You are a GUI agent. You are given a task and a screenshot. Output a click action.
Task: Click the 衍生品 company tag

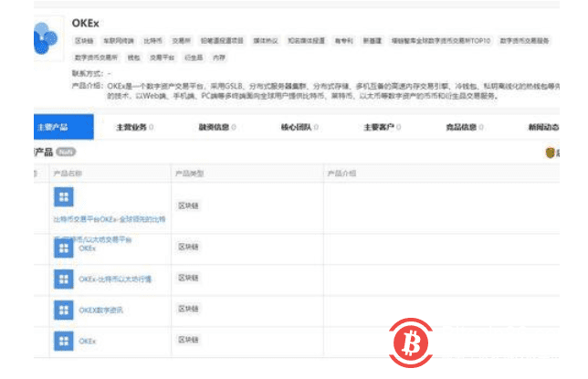point(194,58)
